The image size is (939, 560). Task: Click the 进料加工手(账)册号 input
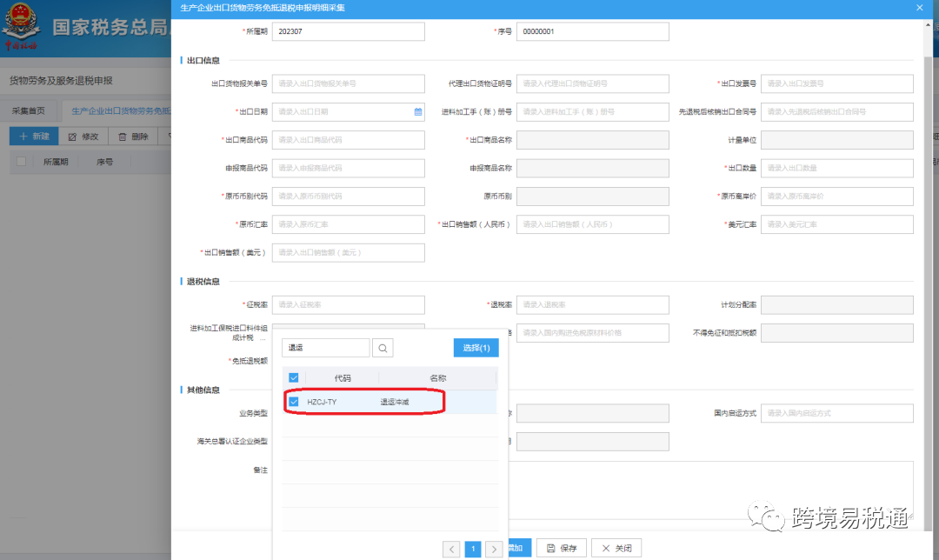point(593,112)
